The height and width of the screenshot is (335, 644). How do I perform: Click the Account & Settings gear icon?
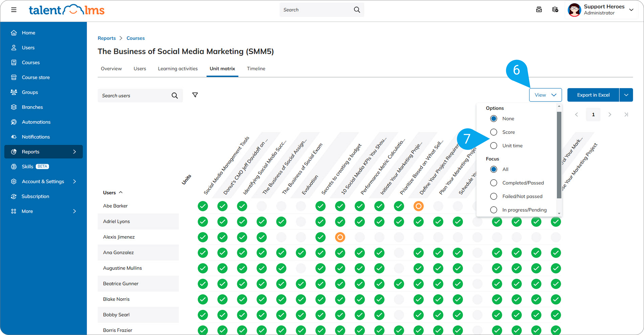pos(14,181)
